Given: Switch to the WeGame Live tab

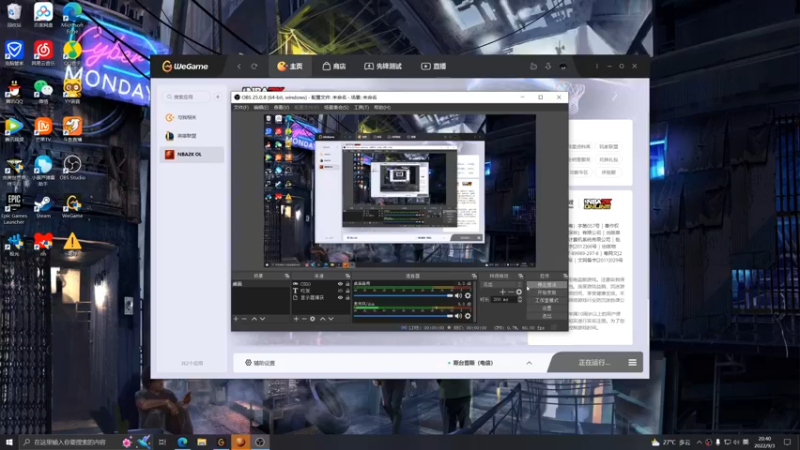Looking at the screenshot, I should 434,66.
